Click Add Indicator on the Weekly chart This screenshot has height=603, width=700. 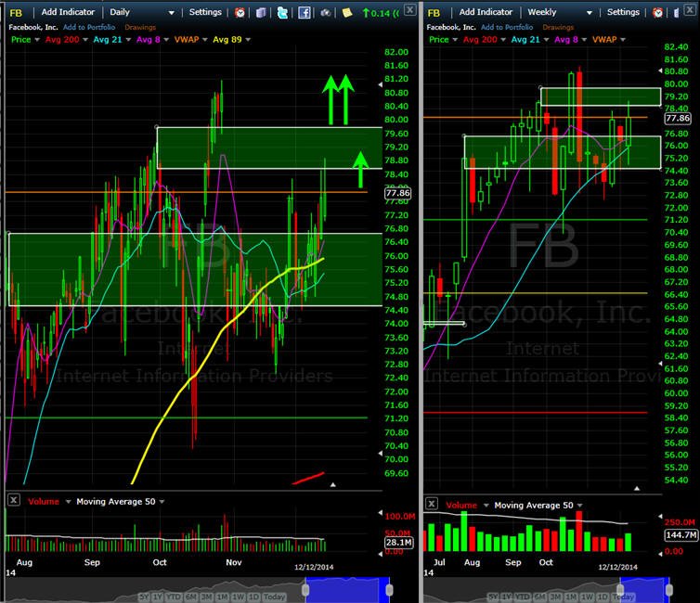(486, 12)
